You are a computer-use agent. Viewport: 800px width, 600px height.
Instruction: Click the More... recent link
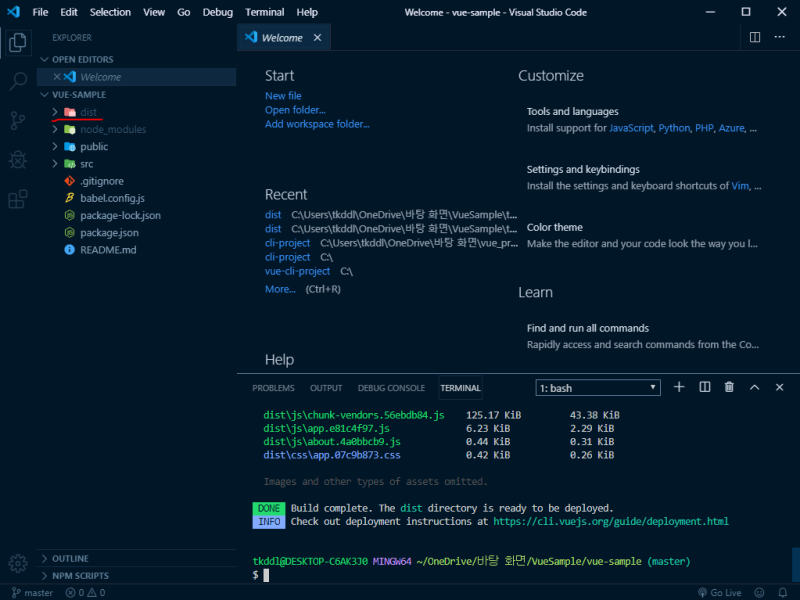280,289
